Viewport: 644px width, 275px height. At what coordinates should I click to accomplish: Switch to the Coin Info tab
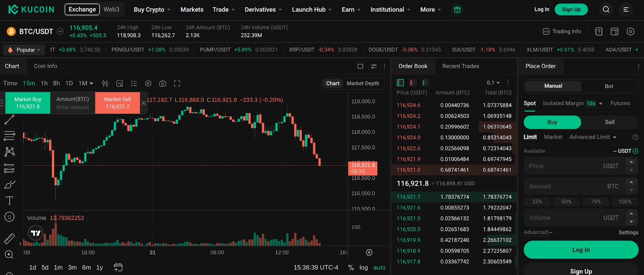[x=45, y=66]
